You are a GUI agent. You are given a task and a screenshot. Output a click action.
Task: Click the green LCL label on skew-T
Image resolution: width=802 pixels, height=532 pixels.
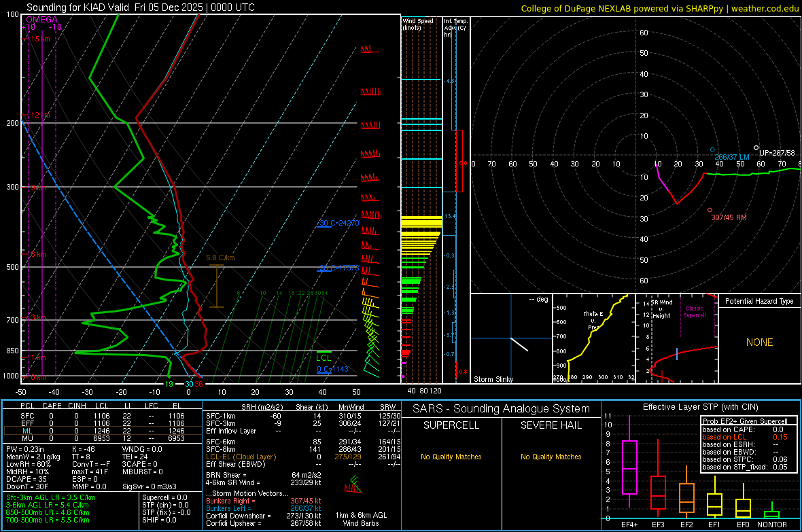coord(324,358)
